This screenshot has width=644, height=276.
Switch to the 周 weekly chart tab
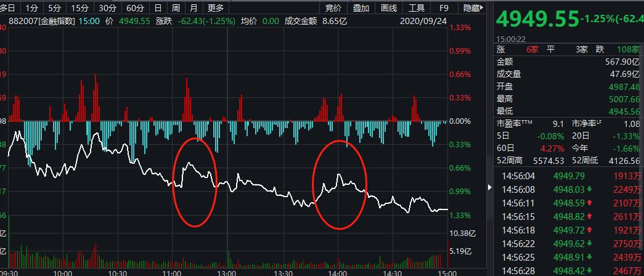[176, 7]
